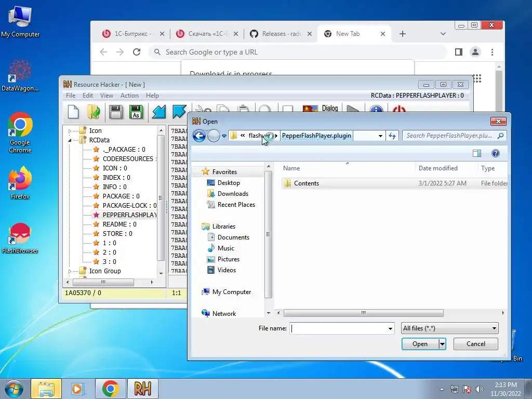The image size is (532, 399).
Task: Open the DataWagon desktop shortcut
Action: [x=20, y=75]
